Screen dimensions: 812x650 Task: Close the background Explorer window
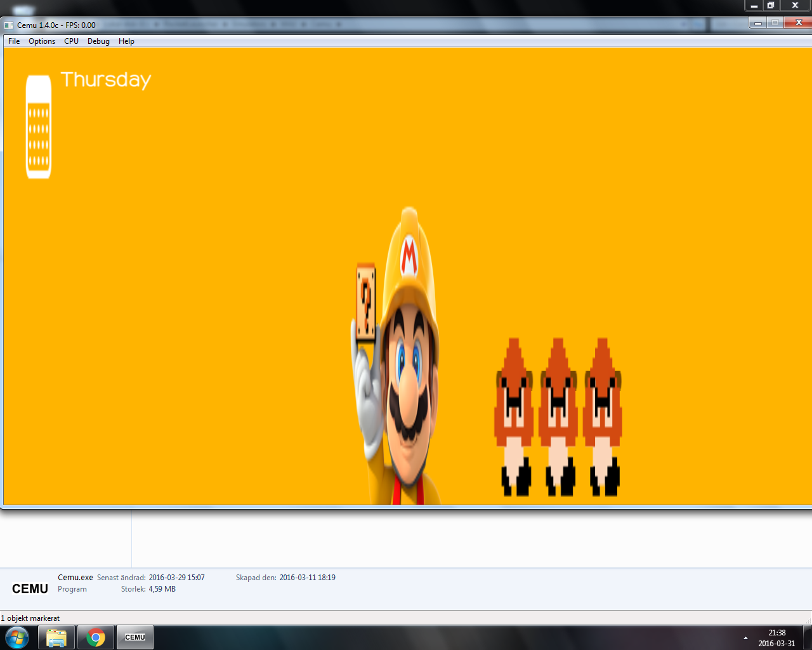tap(795, 5)
